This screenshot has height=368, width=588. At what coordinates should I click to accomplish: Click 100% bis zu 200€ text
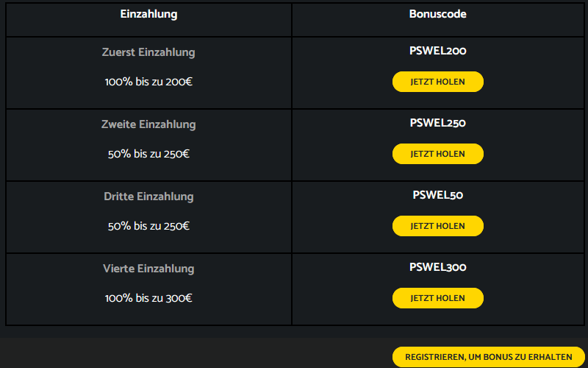coord(148,82)
